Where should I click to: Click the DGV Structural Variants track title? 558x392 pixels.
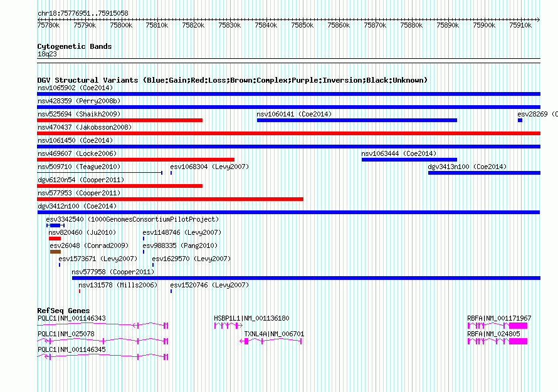(232, 80)
